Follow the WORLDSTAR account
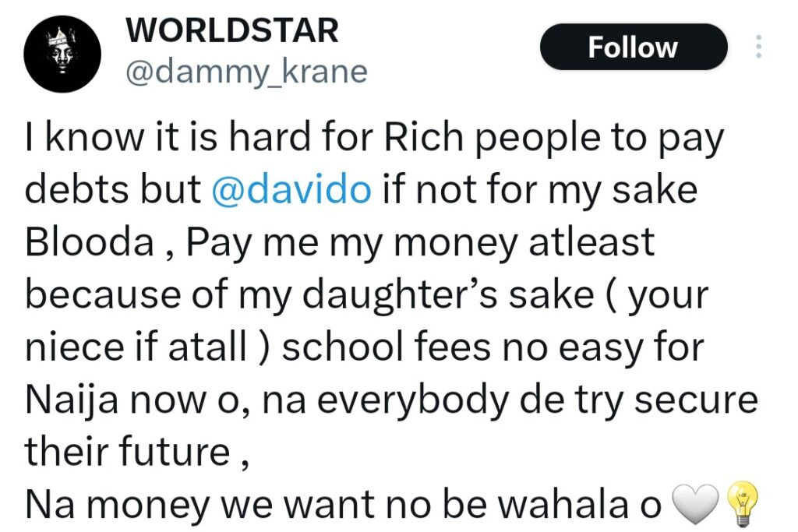Viewport: 798px width, 532px height. [633, 48]
